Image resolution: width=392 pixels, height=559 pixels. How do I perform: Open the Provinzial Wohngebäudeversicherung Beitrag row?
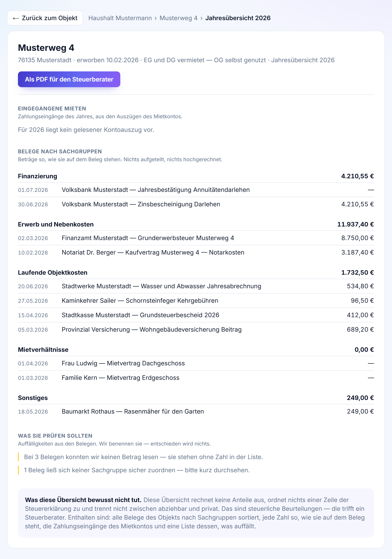[x=196, y=329]
